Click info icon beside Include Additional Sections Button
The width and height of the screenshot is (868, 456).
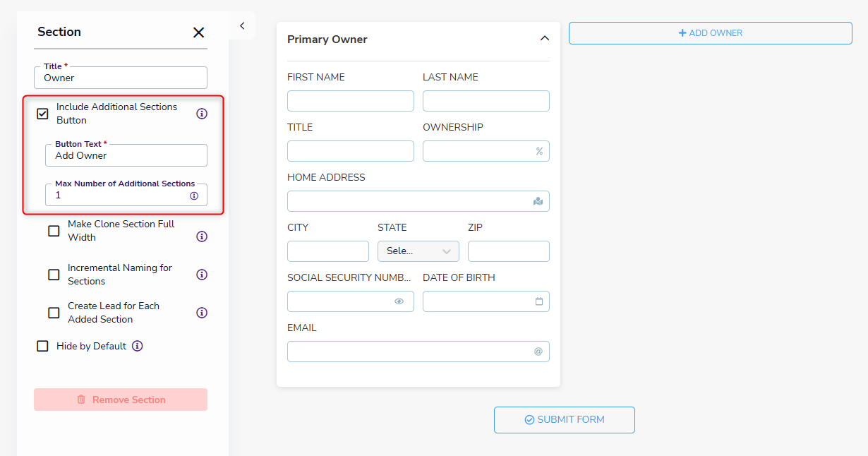(x=202, y=114)
